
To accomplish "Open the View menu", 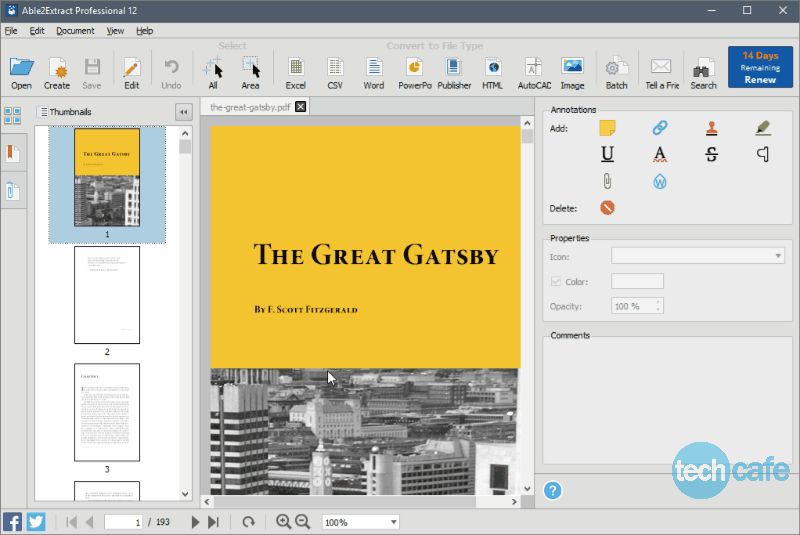I will [115, 31].
